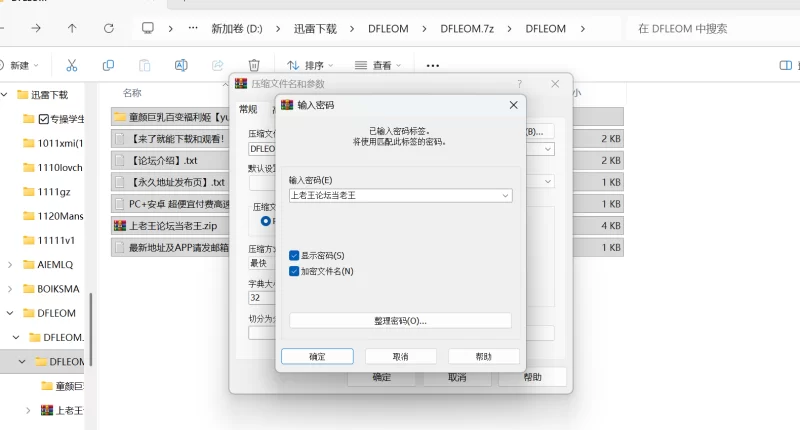Select the 1120Mans folder in sidebar
The width and height of the screenshot is (800, 430).
click(x=53, y=216)
